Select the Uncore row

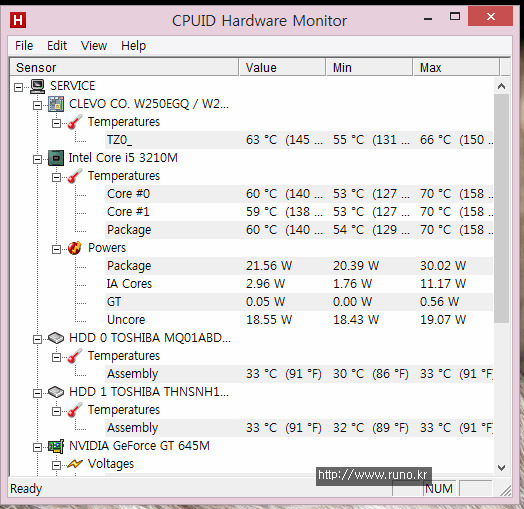click(x=299, y=320)
